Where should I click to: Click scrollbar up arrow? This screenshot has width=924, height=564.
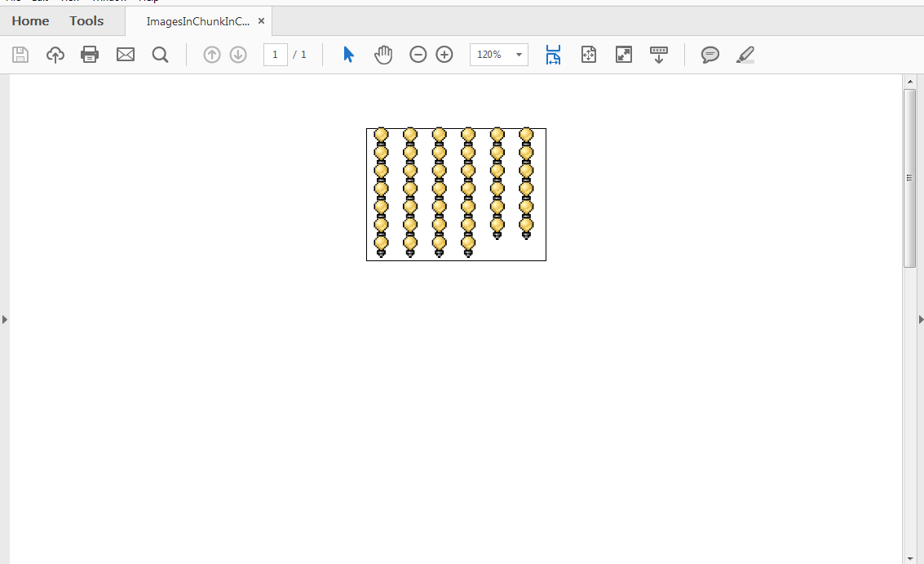910,82
